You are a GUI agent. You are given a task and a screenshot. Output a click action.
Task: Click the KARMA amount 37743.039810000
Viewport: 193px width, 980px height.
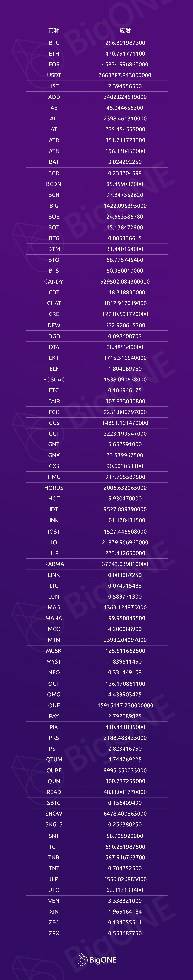point(125,564)
